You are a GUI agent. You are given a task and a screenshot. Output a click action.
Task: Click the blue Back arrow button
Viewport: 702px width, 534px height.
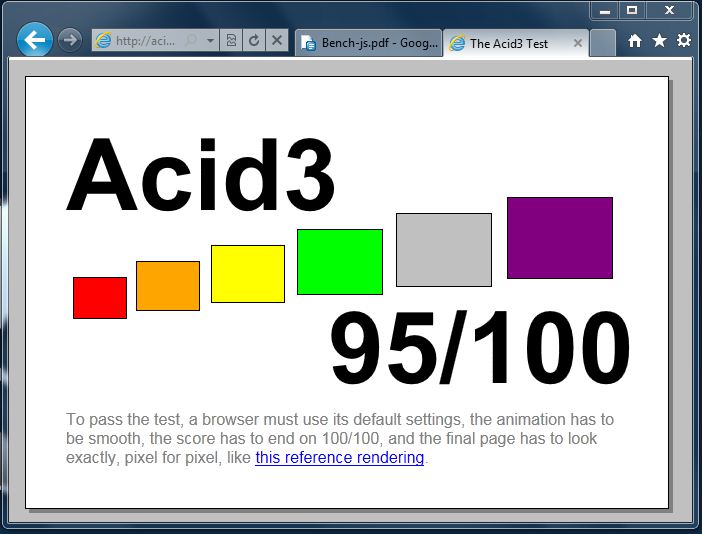[35, 41]
